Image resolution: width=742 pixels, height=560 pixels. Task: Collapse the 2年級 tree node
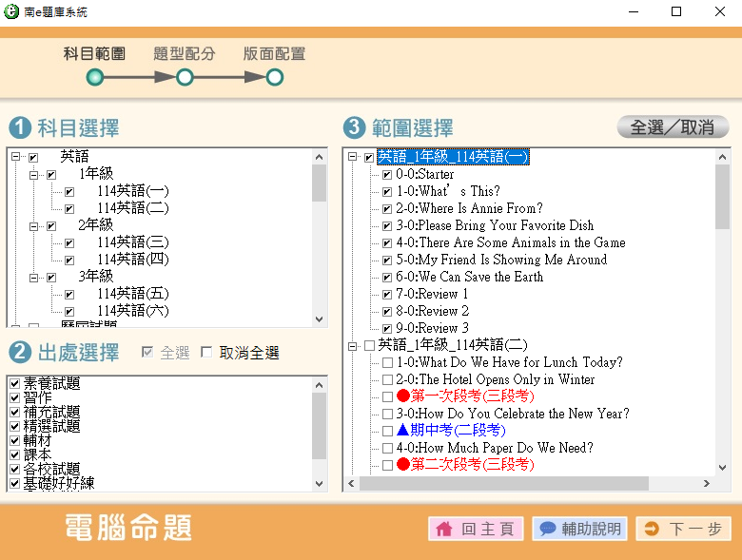(x=34, y=226)
